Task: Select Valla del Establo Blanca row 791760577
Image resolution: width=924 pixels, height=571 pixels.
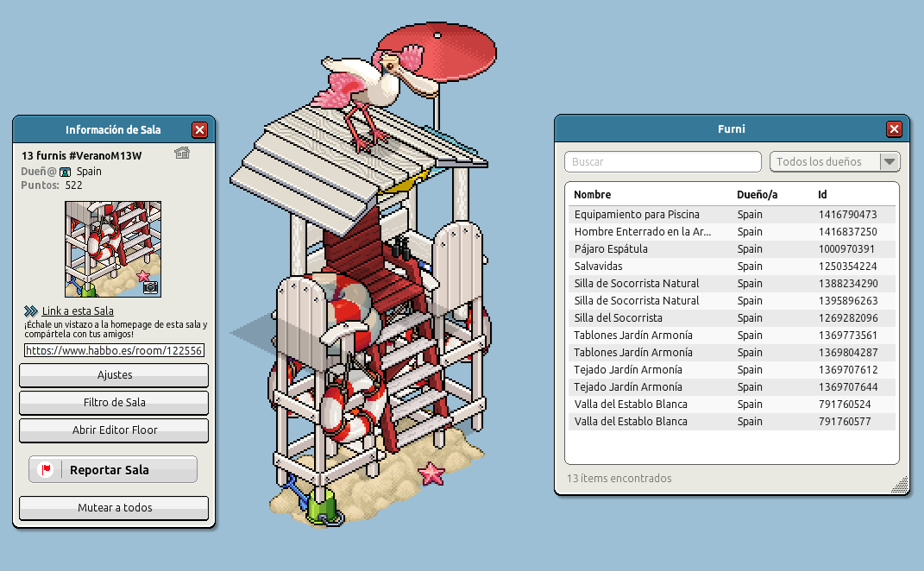Action: [x=732, y=421]
